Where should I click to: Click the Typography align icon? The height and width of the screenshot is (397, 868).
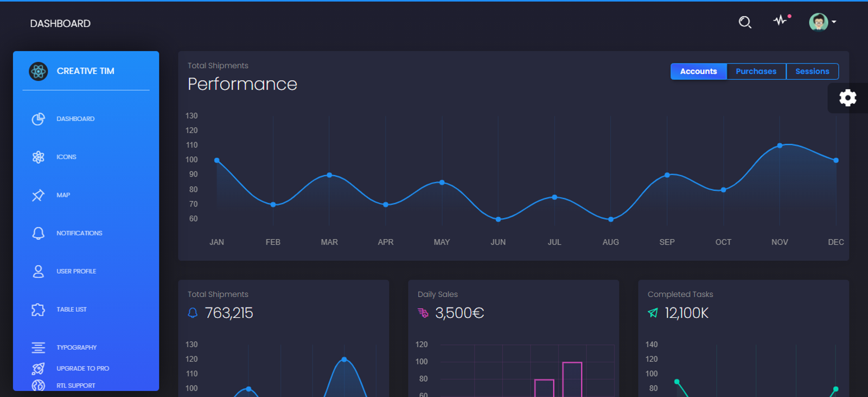coord(38,348)
